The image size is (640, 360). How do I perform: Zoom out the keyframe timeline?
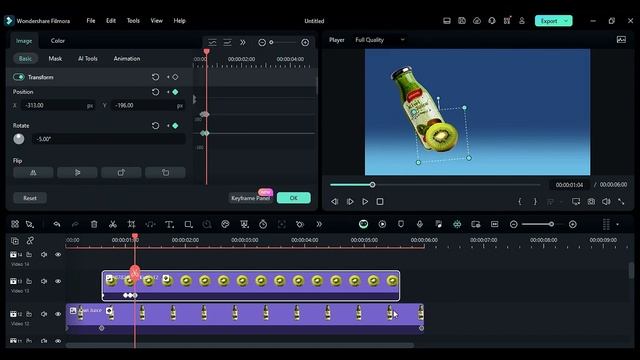coord(262,42)
